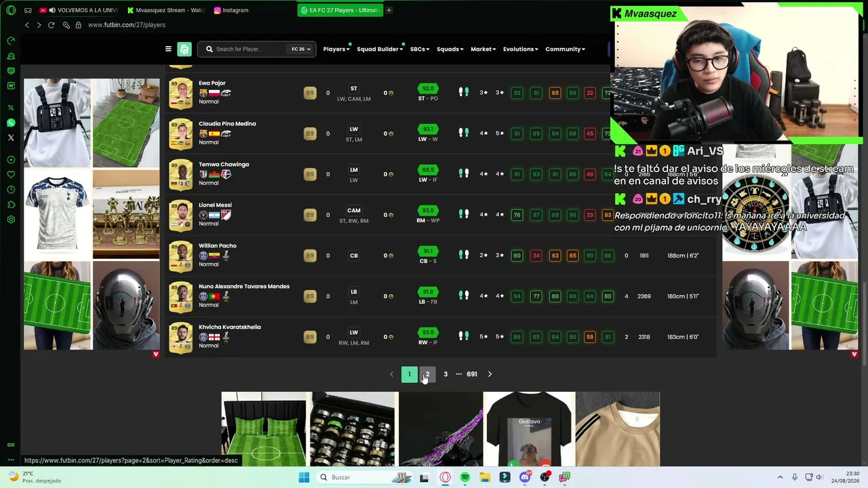Image resolution: width=868 pixels, height=488 pixels.
Task: Click the football pitch bedding ad thumbnail
Action: 264,429
